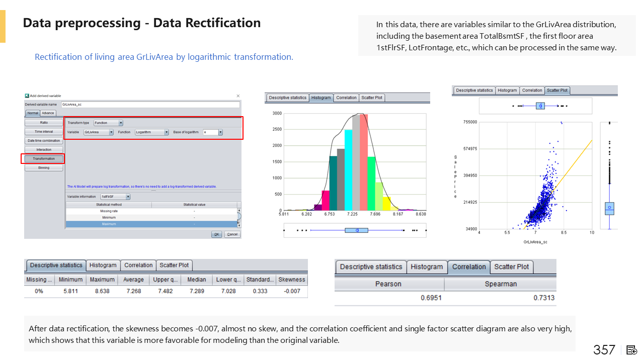Click the K logo in dialog title bar

pyautogui.click(x=27, y=96)
